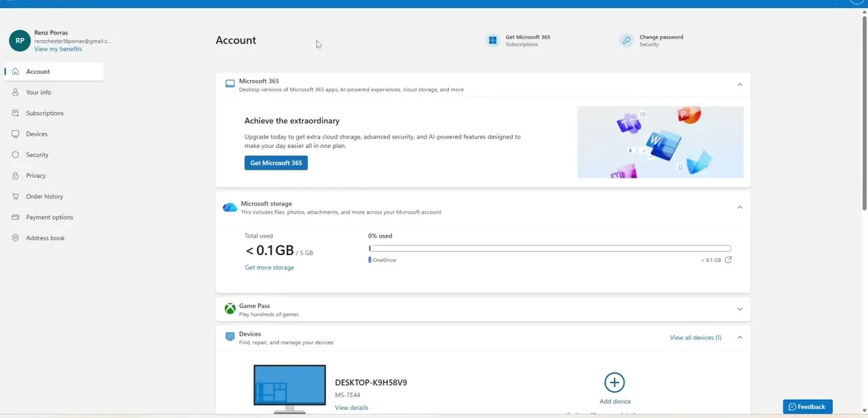Click the person icon beside Your info
Viewport: 868px width, 418px height.
pos(16,92)
